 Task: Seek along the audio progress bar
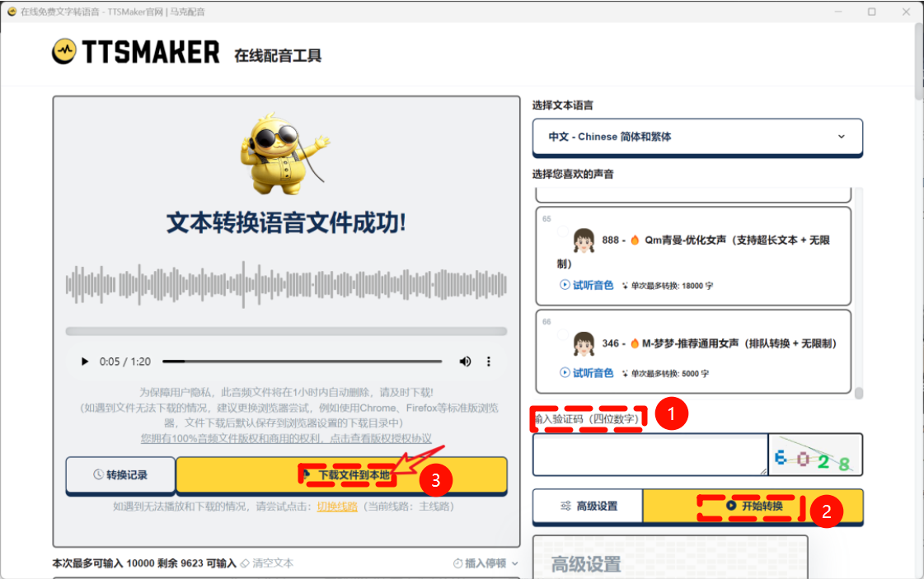[303, 361]
